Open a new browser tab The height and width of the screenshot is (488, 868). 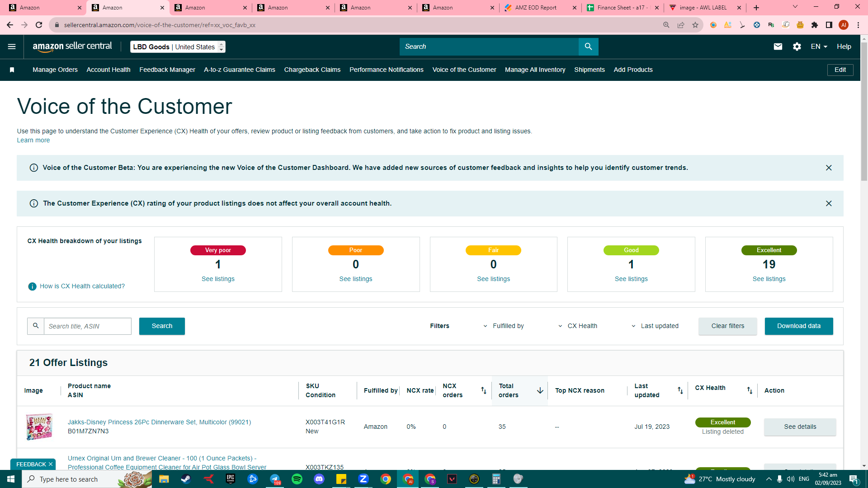tap(756, 8)
